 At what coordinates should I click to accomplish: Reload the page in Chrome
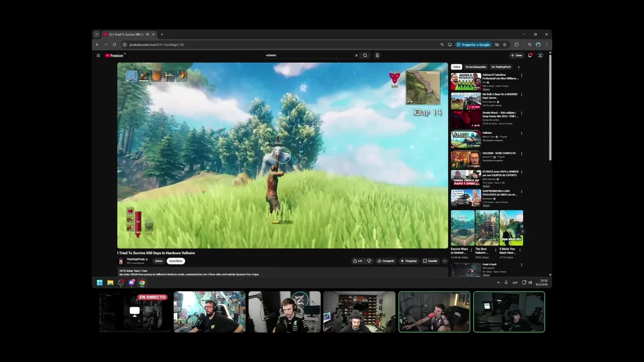[x=114, y=44]
